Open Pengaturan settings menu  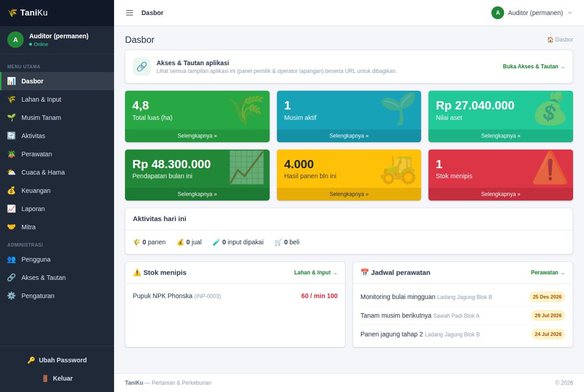[57, 296]
